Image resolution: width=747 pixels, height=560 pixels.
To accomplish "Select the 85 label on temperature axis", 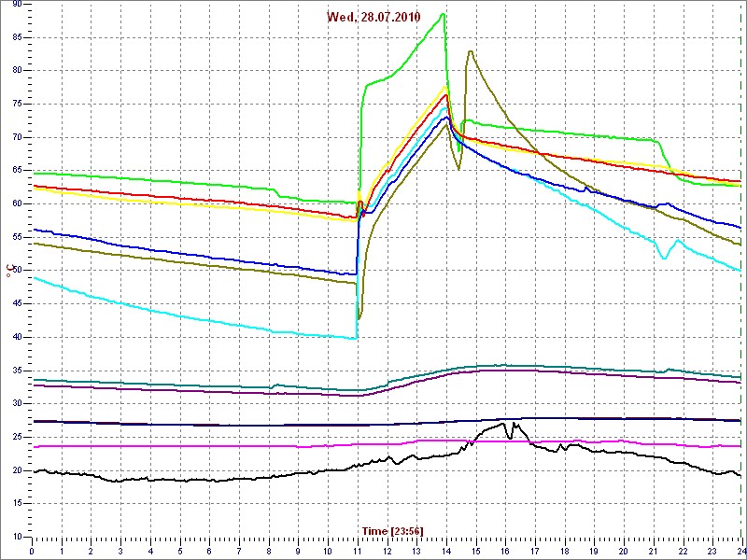I will [17, 37].
